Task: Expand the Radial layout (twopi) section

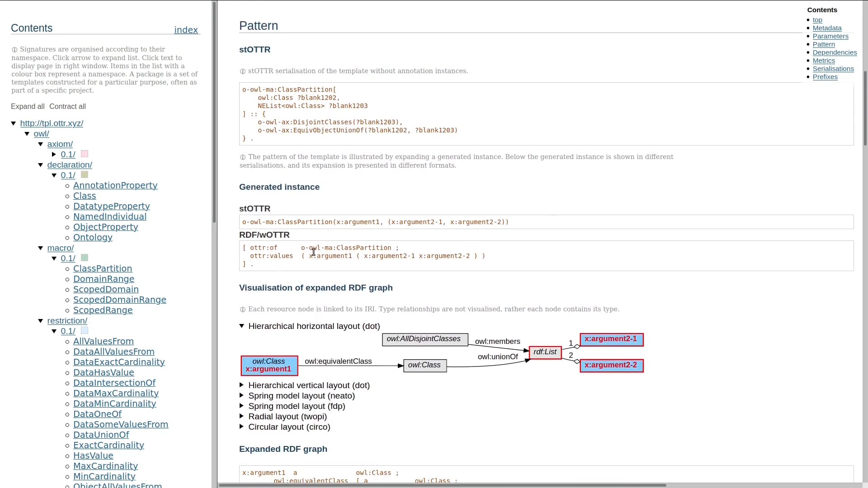Action: click(x=242, y=416)
